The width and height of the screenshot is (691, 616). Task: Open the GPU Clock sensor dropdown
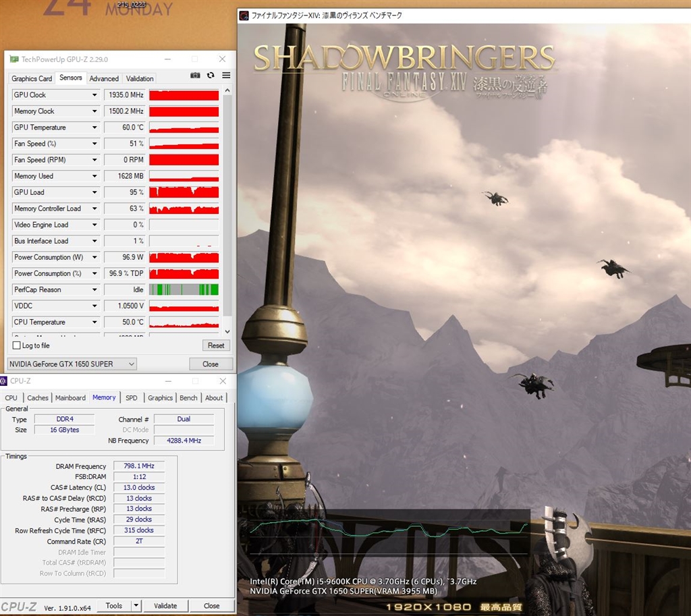(94, 94)
